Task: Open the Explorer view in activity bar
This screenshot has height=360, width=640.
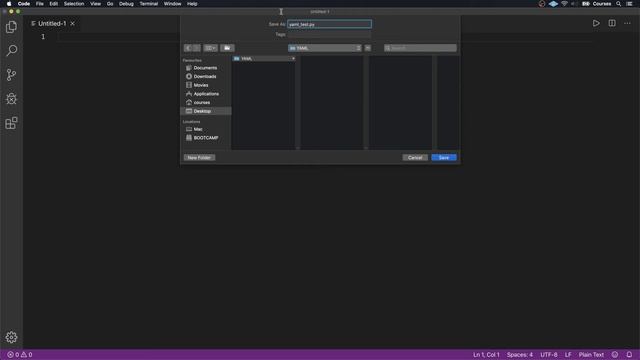Action: tap(11, 27)
